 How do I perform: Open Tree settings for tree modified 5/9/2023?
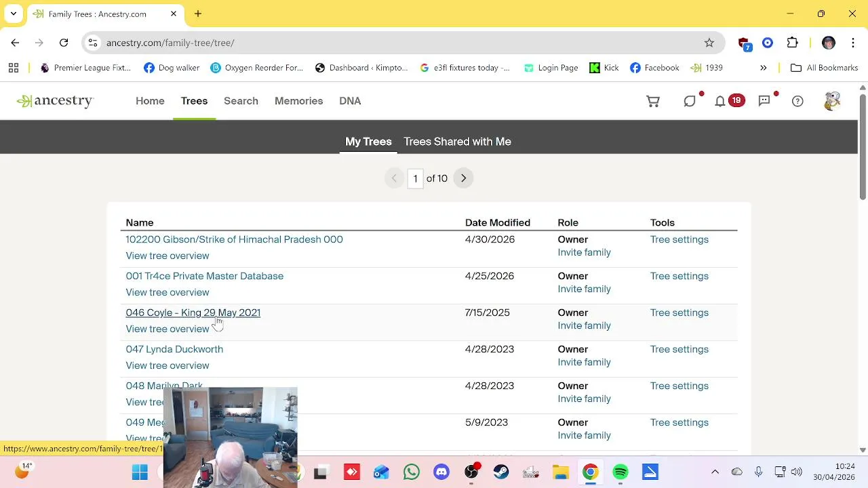(x=679, y=422)
